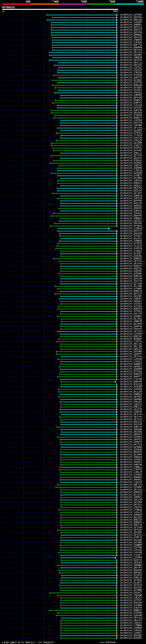Open the UniRef100_B8K1W3 entry
The image size is (146, 644).
click(x=131, y=20)
